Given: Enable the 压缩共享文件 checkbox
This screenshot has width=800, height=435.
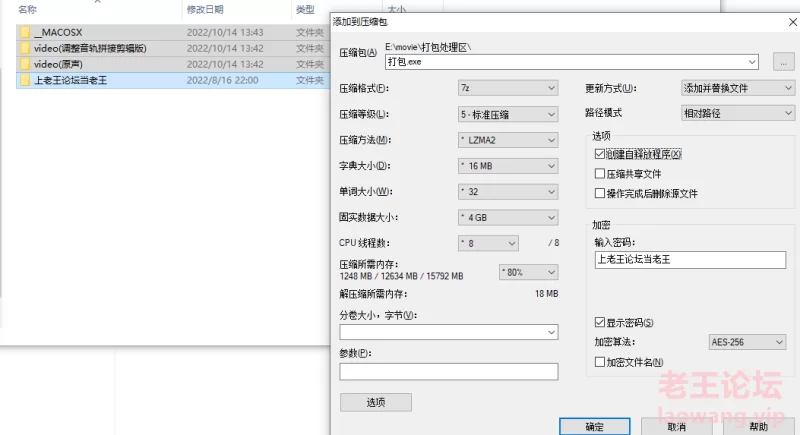Looking at the screenshot, I should (599, 174).
